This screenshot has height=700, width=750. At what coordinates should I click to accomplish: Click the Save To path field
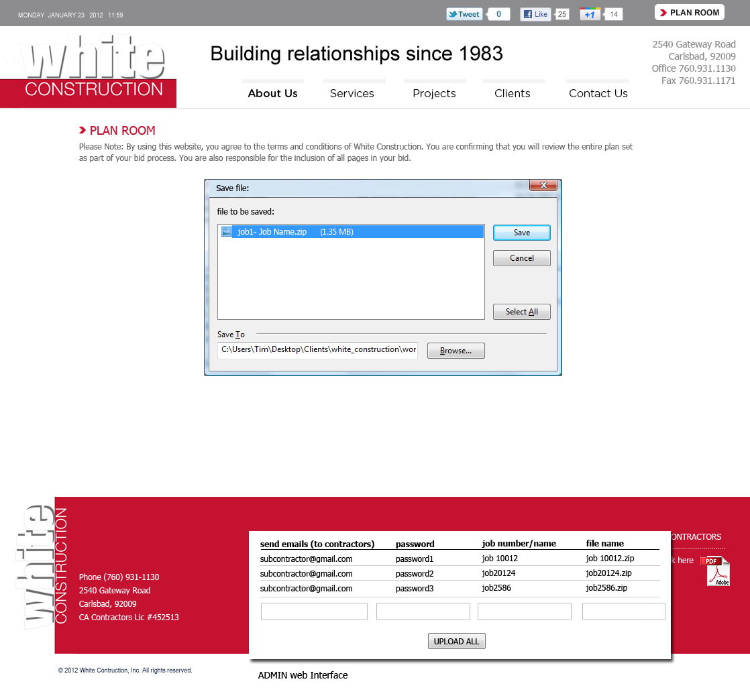click(317, 350)
